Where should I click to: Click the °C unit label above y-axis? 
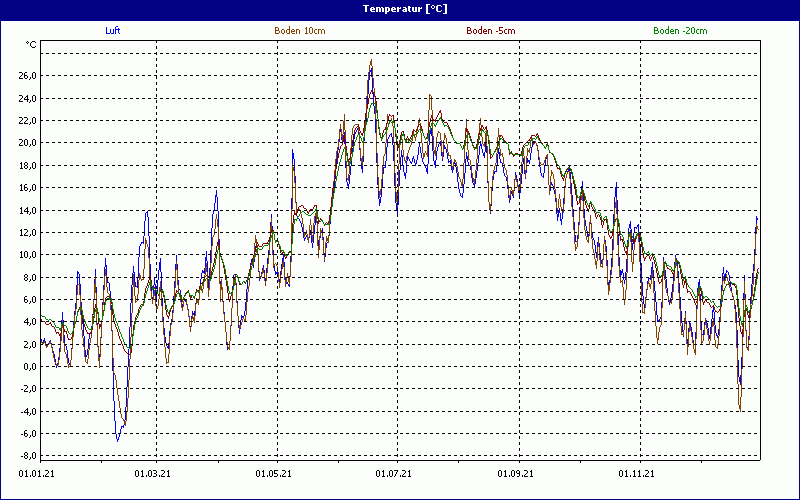[31, 45]
